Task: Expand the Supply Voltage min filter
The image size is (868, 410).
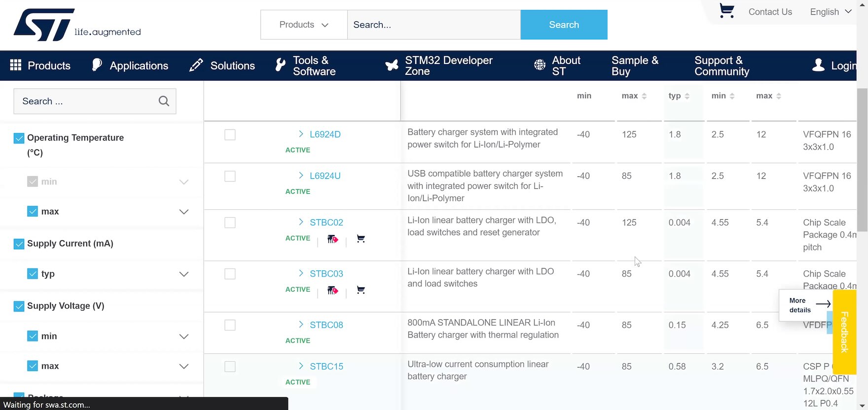Action: point(183,337)
